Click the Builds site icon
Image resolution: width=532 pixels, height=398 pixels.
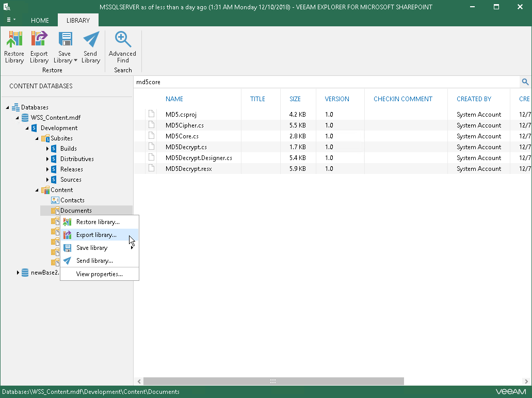(x=54, y=149)
